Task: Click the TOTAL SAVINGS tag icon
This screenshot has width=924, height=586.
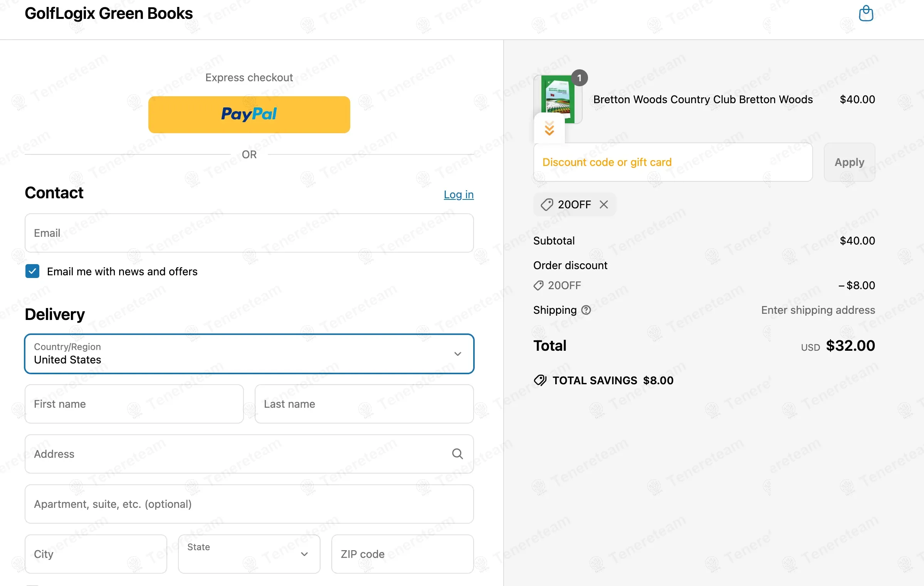Action: (x=540, y=380)
